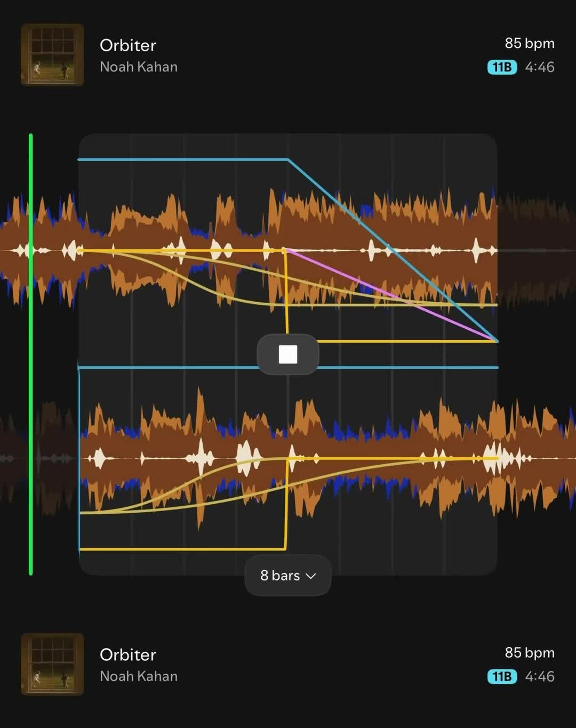Select the pink automation line in top deck

tap(392, 296)
